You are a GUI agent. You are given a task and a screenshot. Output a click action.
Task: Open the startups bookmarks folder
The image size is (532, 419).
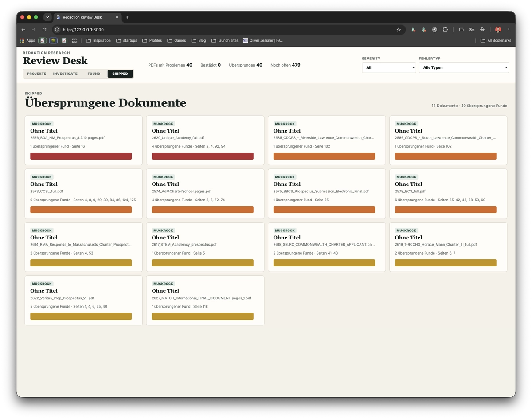126,40
